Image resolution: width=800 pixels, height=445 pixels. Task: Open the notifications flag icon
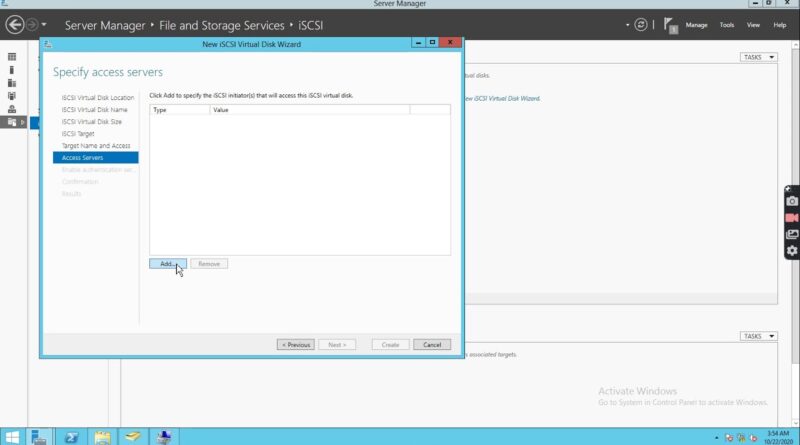click(670, 26)
